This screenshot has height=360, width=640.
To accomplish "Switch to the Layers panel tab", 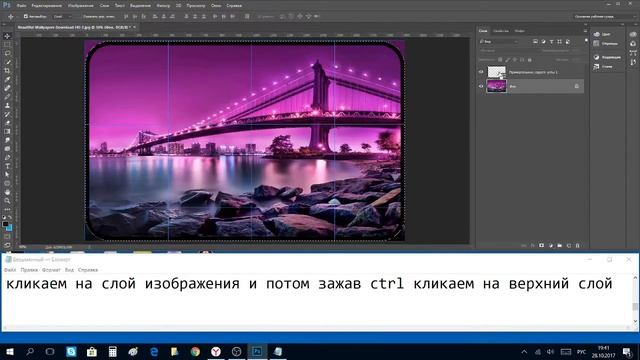I will click(x=483, y=31).
